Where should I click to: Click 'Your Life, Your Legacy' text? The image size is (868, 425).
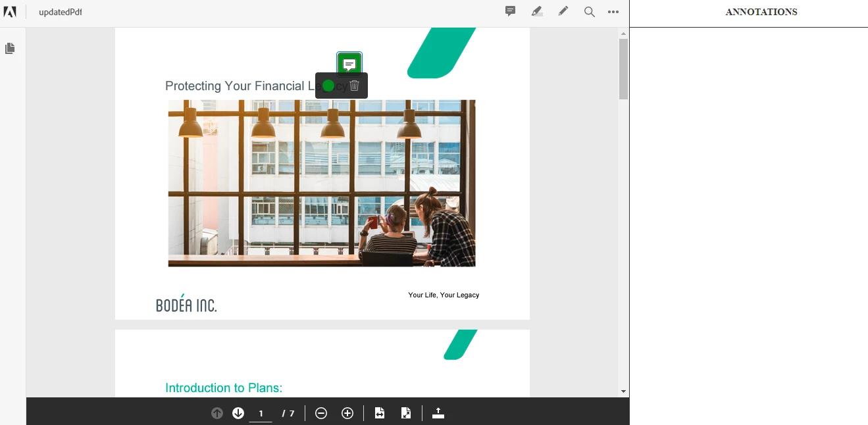(x=444, y=295)
